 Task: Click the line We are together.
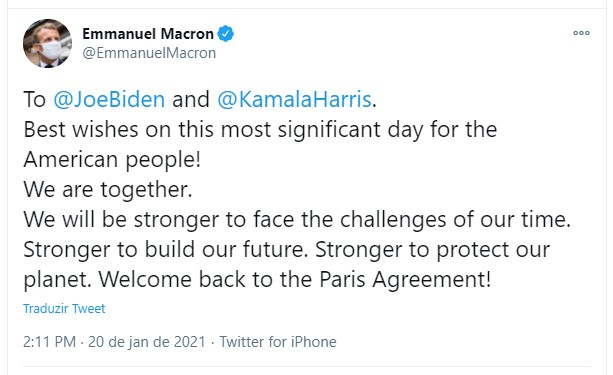[108, 190]
